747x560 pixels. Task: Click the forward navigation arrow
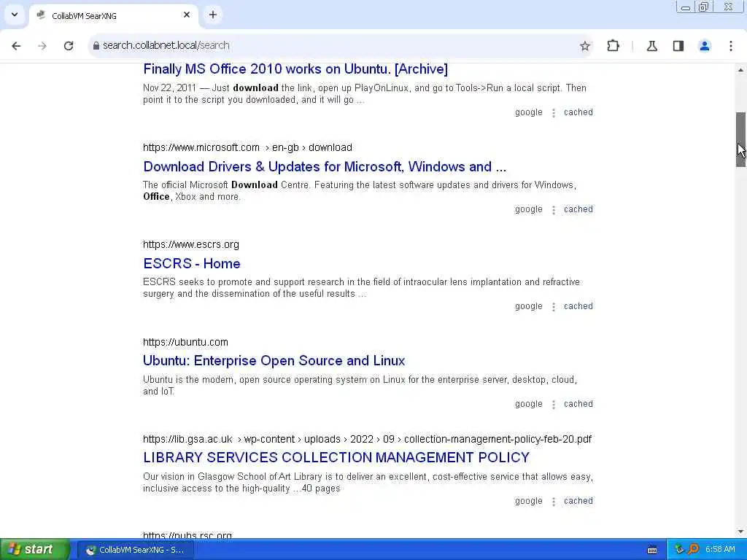coord(42,46)
